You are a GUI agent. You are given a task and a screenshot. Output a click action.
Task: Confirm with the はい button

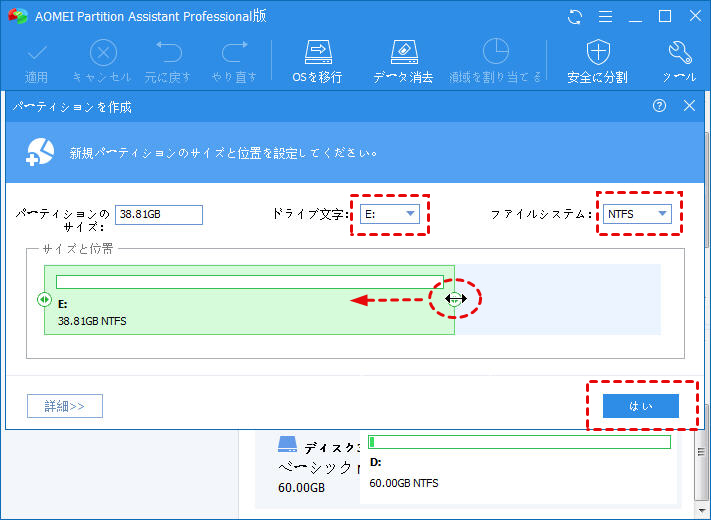pyautogui.click(x=641, y=406)
